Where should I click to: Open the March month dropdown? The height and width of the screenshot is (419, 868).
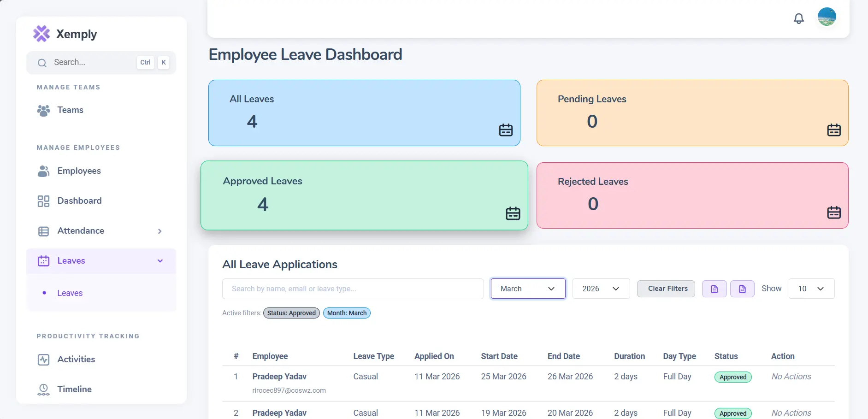[x=528, y=289]
